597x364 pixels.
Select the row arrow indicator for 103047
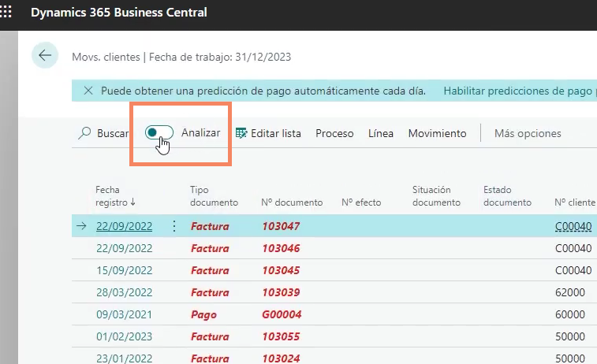tap(81, 226)
